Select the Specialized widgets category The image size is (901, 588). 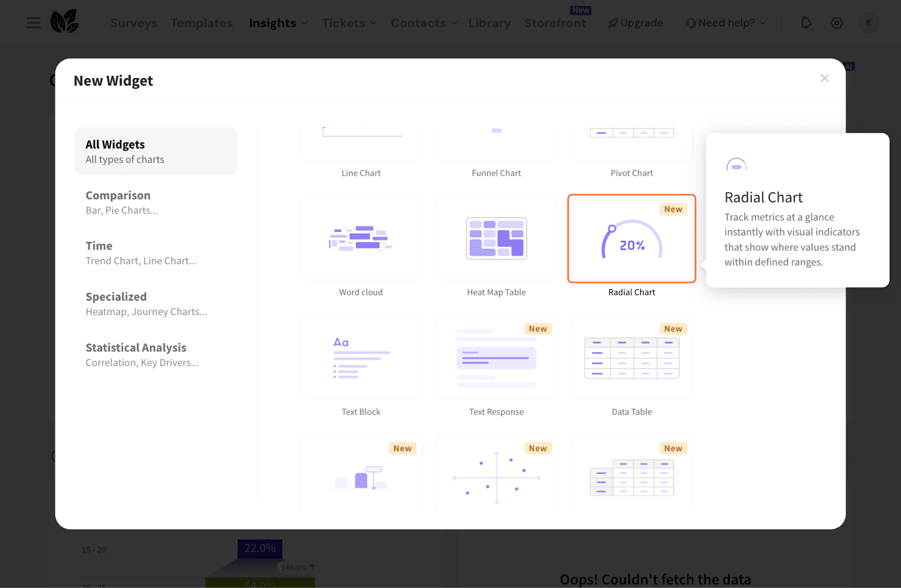coord(155,304)
